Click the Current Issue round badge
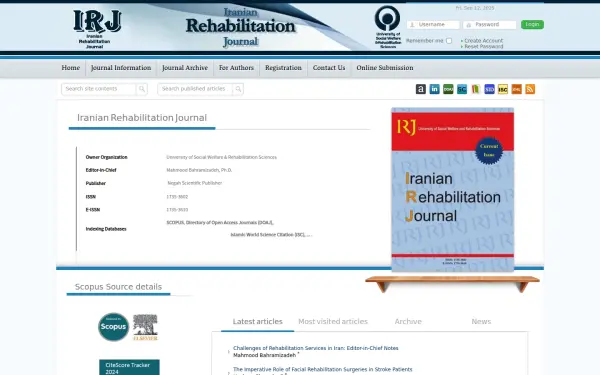This screenshot has height=375, width=600. tap(489, 150)
